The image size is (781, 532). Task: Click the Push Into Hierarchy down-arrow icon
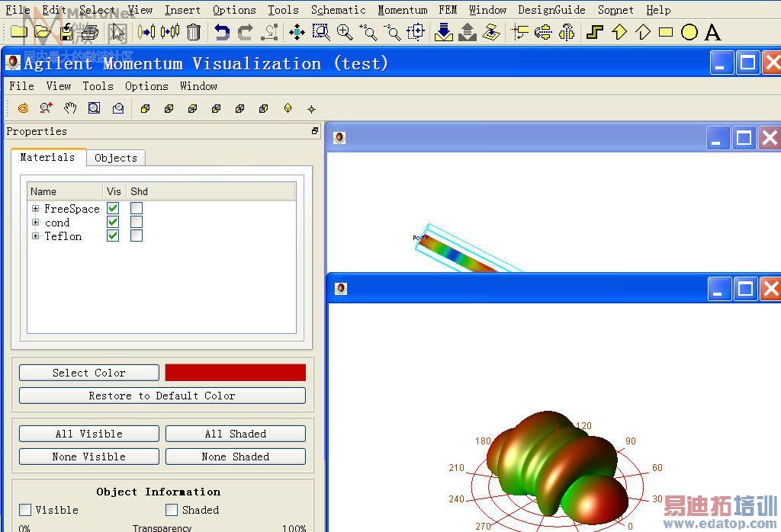point(443,32)
